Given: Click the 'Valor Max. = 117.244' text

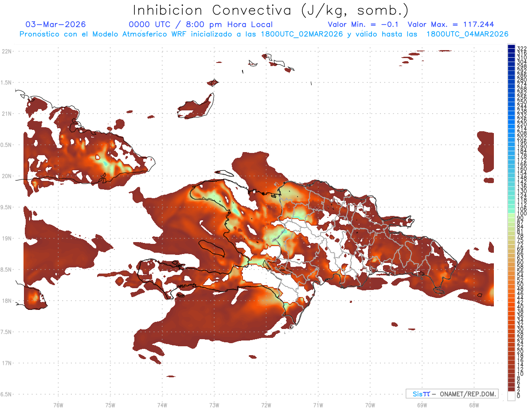Looking at the screenshot, I should click(x=450, y=24).
